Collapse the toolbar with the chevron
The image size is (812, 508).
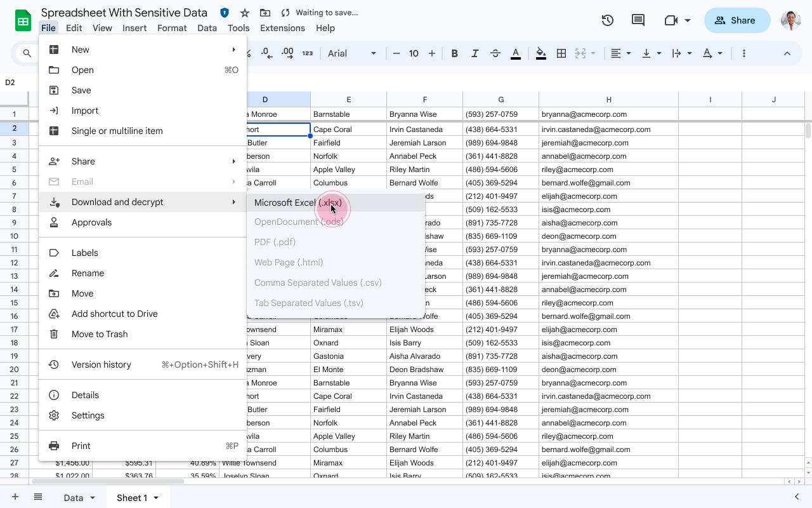pos(787,53)
